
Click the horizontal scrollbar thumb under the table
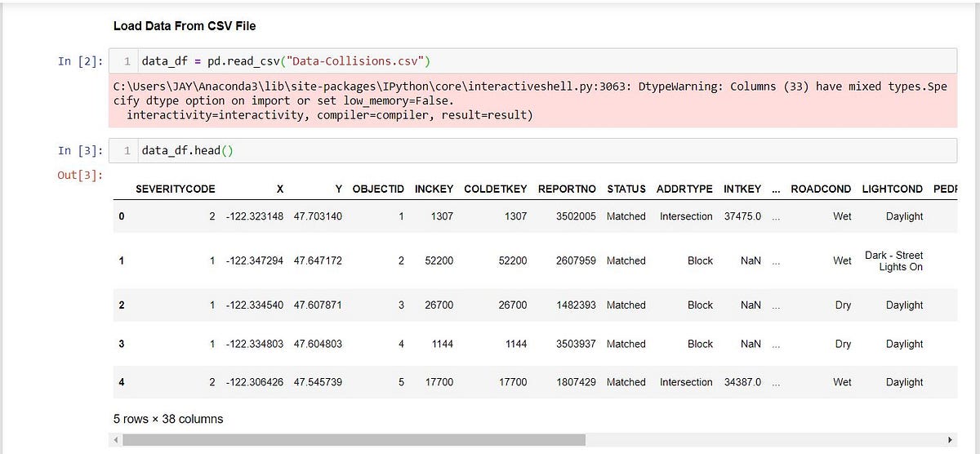coord(354,440)
